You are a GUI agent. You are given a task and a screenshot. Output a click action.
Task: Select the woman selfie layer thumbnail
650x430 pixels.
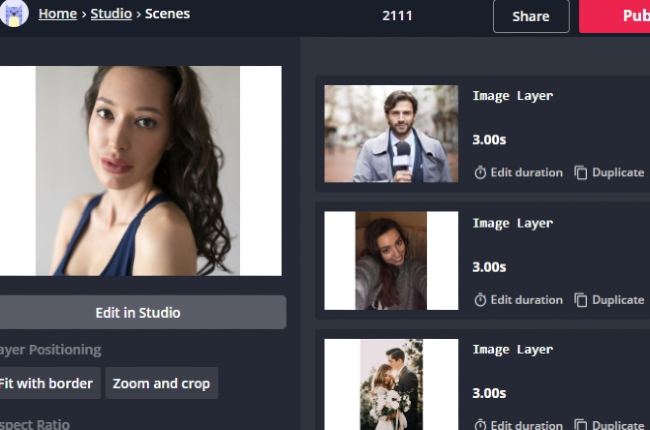click(391, 260)
